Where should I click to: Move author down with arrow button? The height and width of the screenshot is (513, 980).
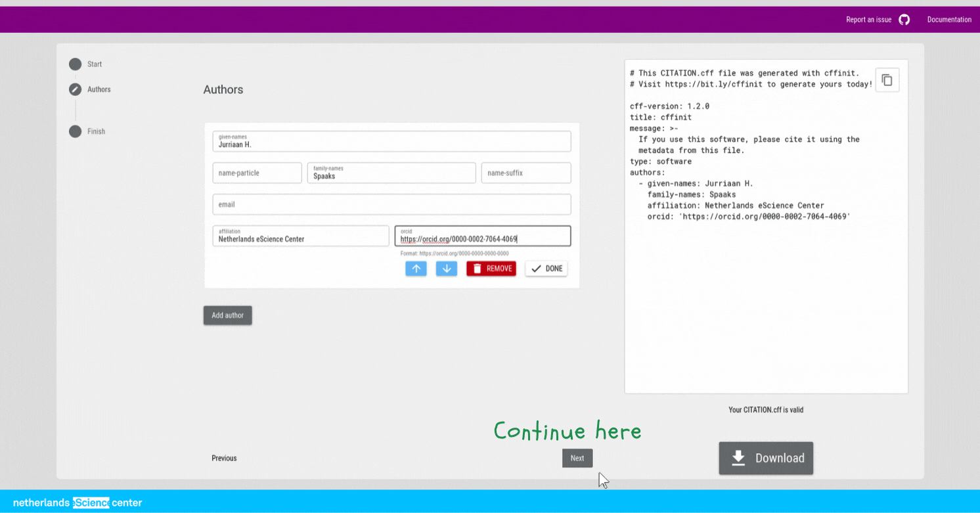click(x=446, y=269)
